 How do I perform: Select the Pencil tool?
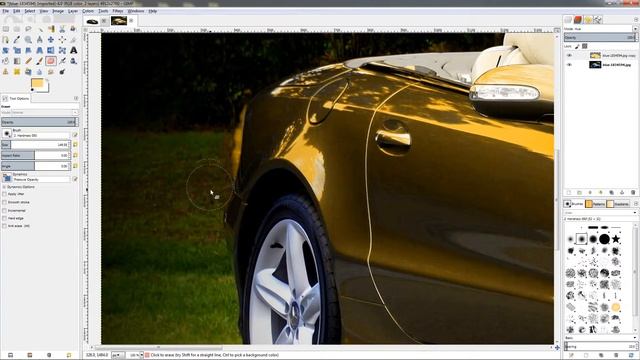coord(28,61)
